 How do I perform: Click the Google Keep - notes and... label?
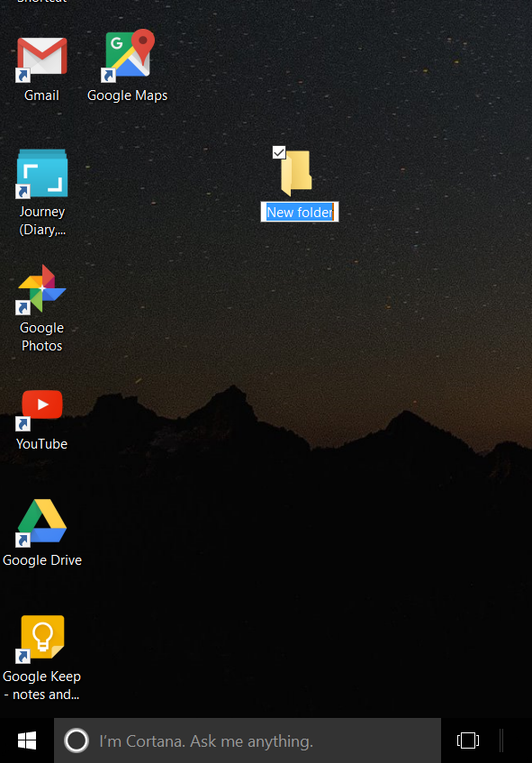(41, 686)
